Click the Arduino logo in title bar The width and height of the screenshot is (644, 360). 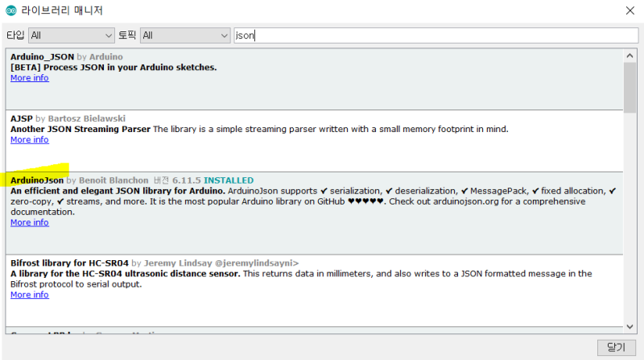click(x=11, y=10)
